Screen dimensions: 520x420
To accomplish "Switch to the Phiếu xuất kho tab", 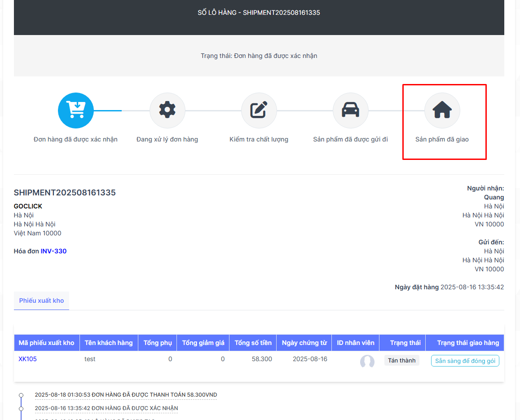I will pos(41,301).
